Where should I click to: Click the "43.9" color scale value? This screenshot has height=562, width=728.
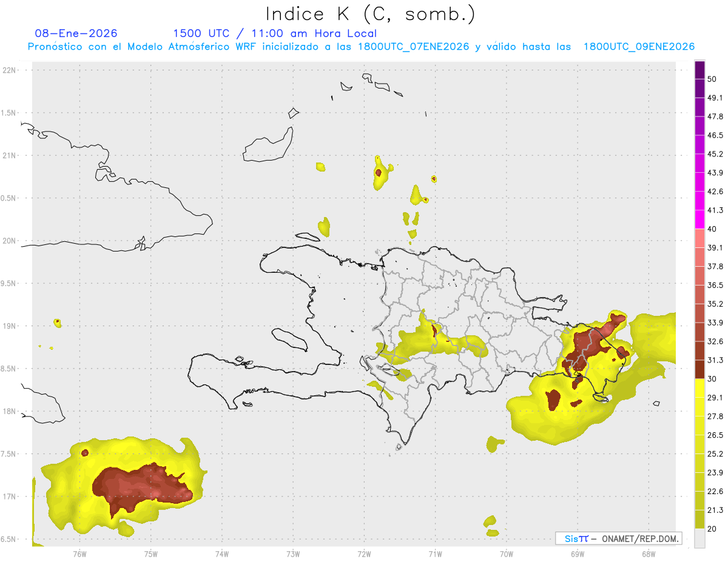pyautogui.click(x=716, y=173)
